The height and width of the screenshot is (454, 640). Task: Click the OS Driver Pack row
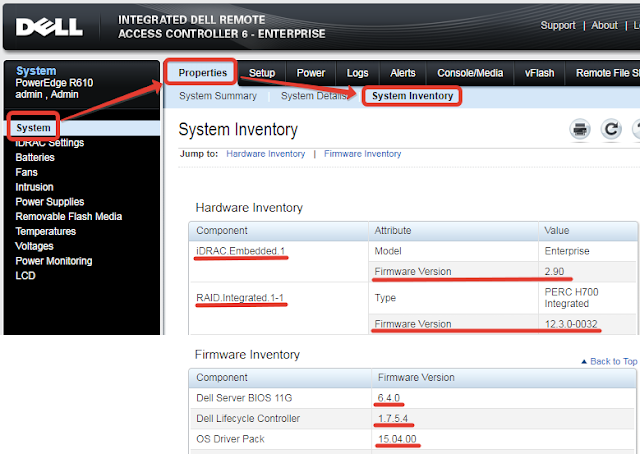[412, 439]
